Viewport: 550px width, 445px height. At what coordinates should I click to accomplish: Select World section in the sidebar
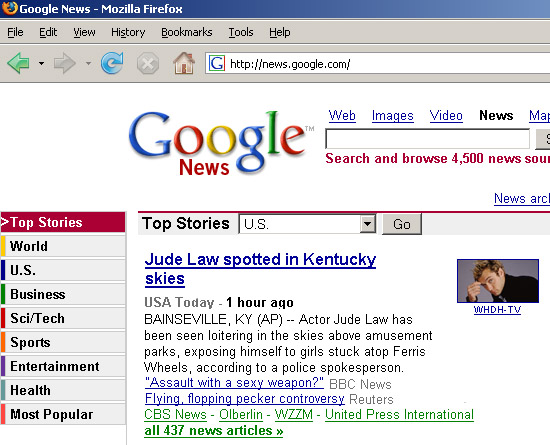[x=63, y=246]
